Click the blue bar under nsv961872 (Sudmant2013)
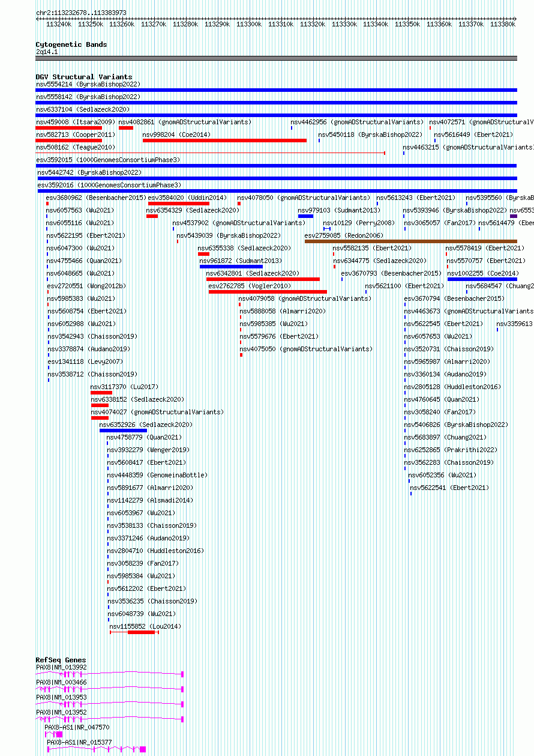Screen dimensions: 534x756 click(231, 267)
